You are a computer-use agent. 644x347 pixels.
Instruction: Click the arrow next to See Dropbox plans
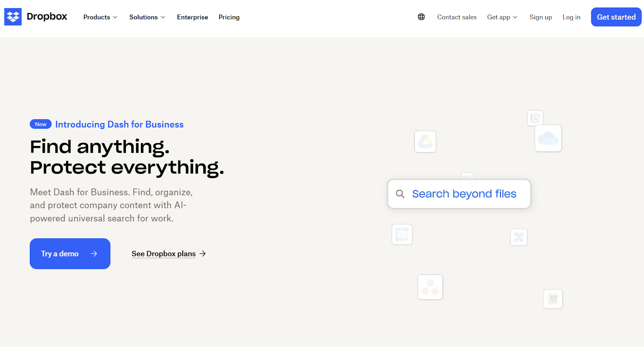(x=202, y=254)
